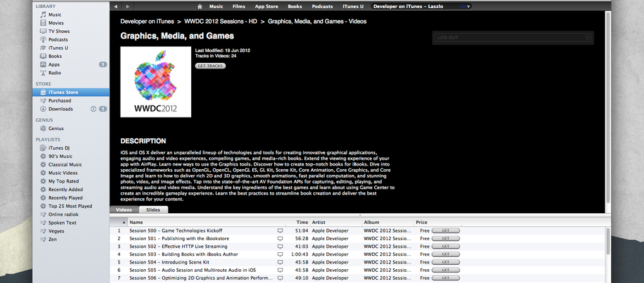Switch to Videos tab

(124, 209)
